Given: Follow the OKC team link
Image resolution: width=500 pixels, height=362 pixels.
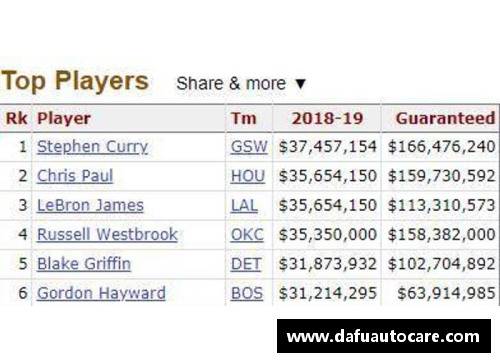Looking at the screenshot, I should [247, 234].
